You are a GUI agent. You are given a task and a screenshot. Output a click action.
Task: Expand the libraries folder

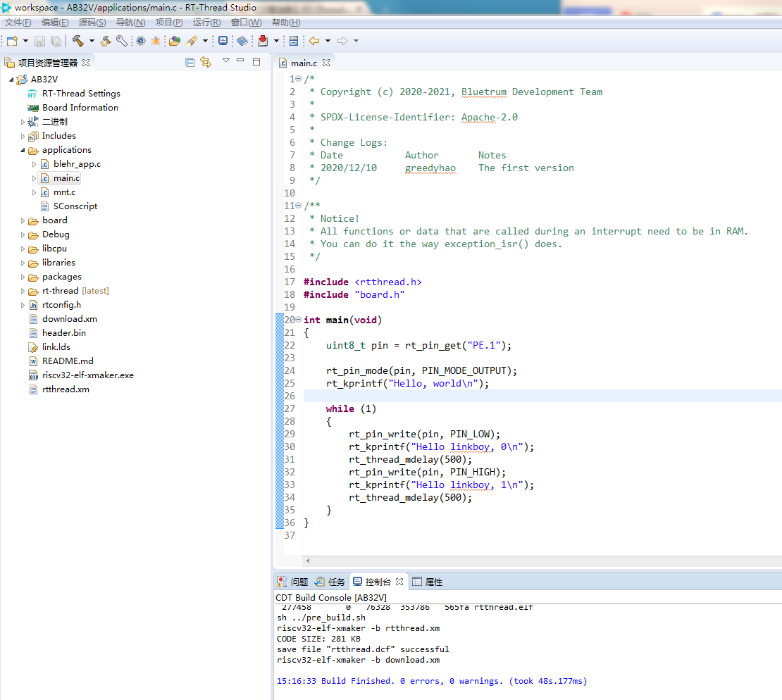(x=23, y=263)
